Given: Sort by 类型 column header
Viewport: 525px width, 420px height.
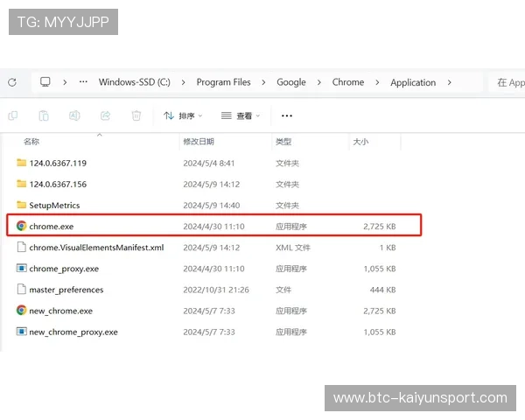Looking at the screenshot, I should (x=283, y=142).
